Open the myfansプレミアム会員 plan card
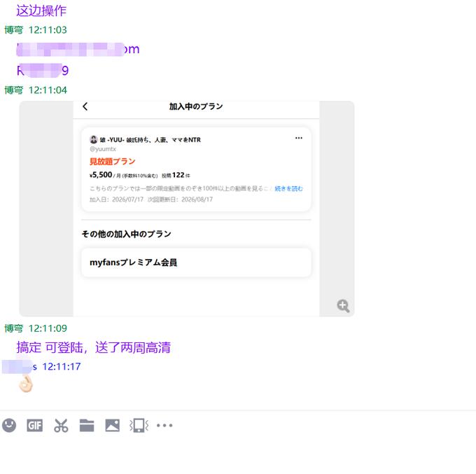476x474 pixels. pos(196,263)
